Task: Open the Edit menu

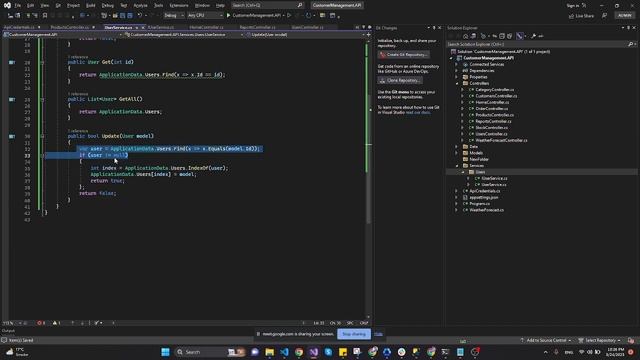Action: (31, 6)
